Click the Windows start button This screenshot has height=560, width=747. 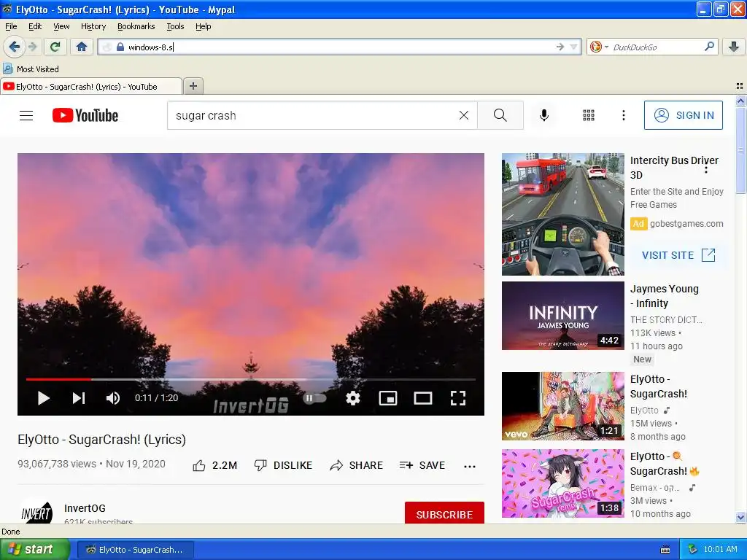35,550
